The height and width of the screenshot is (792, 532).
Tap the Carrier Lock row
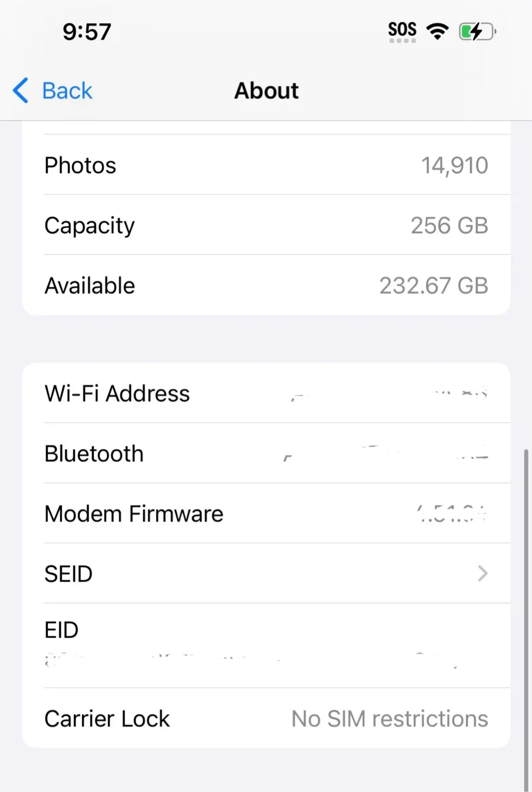coord(266,718)
